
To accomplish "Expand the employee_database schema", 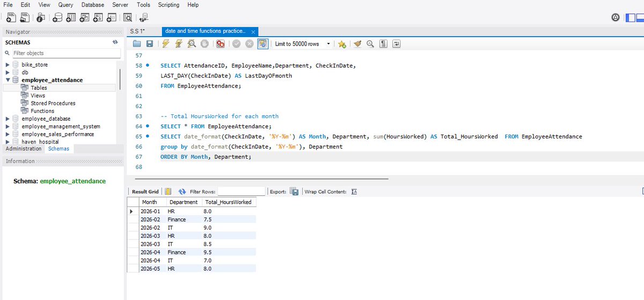I will pyautogui.click(x=8, y=119).
